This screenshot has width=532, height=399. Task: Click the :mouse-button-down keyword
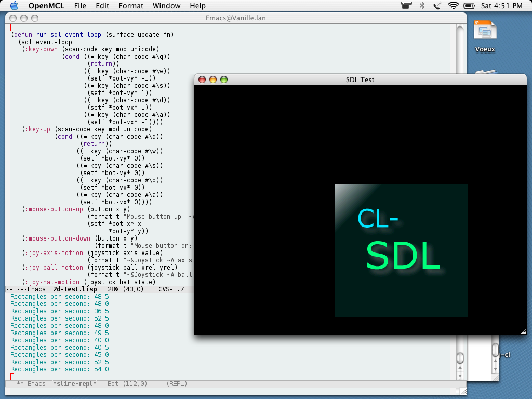click(x=58, y=238)
